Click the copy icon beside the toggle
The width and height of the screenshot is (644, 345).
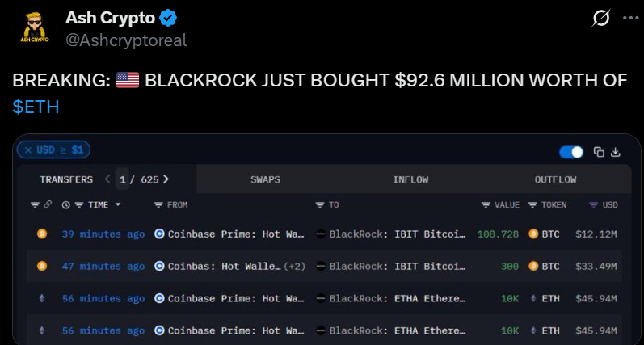599,152
